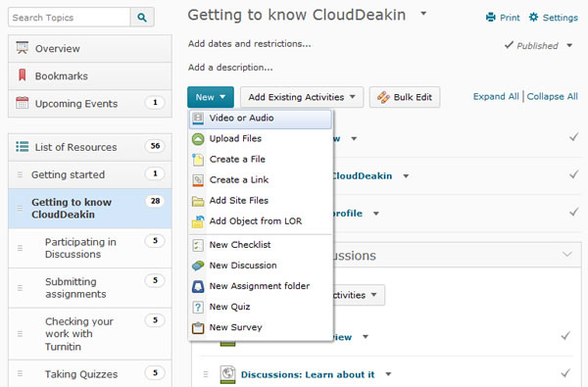Select New Survey from the menu
Screen dimensions: 588x387
point(261,327)
